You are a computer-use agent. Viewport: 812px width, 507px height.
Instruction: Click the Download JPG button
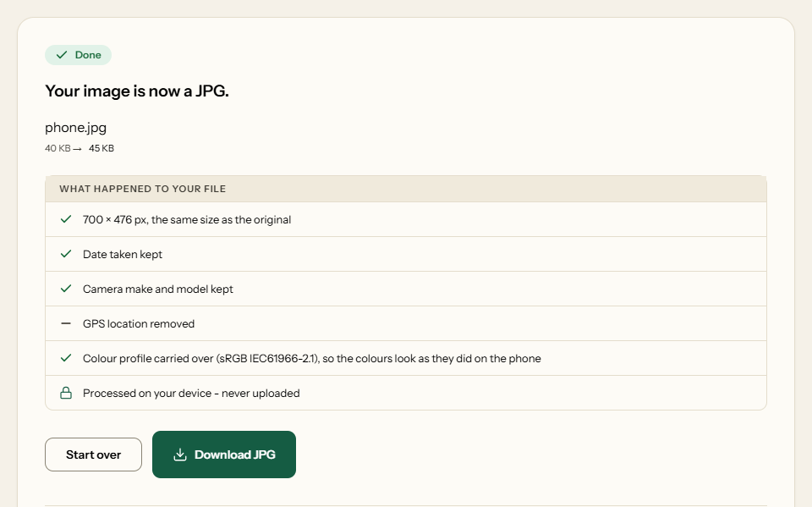coord(223,455)
